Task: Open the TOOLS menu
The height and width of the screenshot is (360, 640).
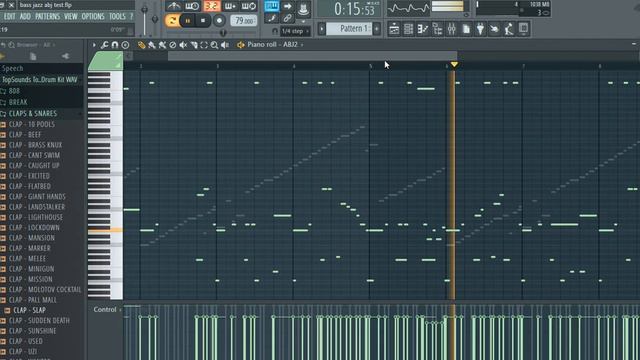Action: (x=117, y=17)
